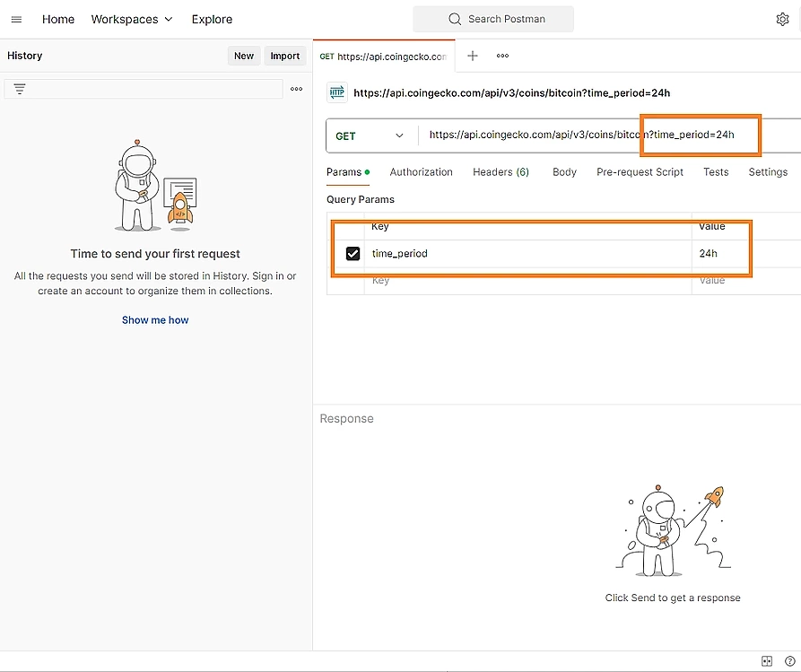Click the empty Key placeholder cell

527,281
